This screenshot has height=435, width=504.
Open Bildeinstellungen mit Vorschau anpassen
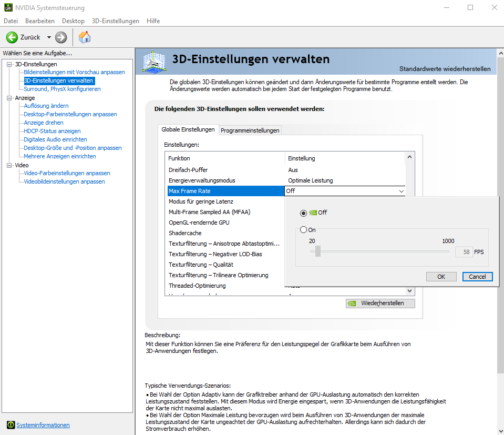click(x=74, y=73)
